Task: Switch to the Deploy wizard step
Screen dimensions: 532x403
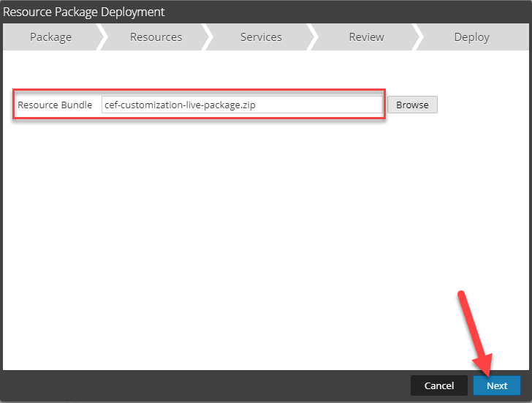Action: (471, 37)
